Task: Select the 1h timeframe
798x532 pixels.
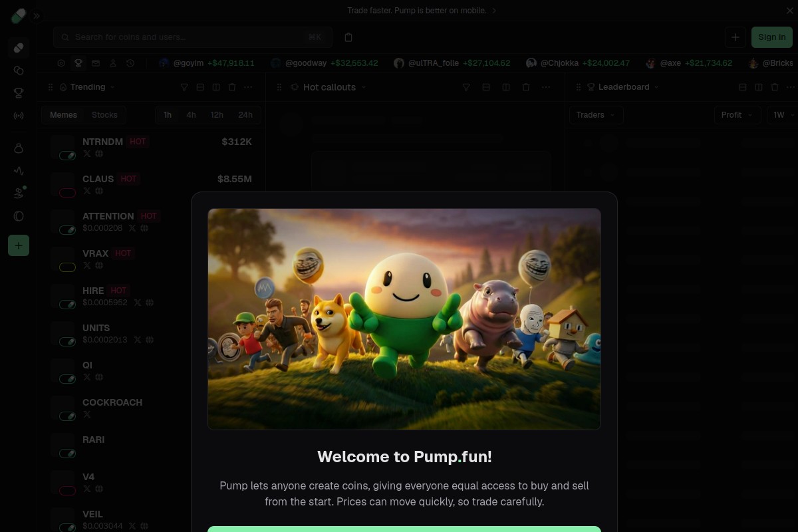Action: [168, 115]
